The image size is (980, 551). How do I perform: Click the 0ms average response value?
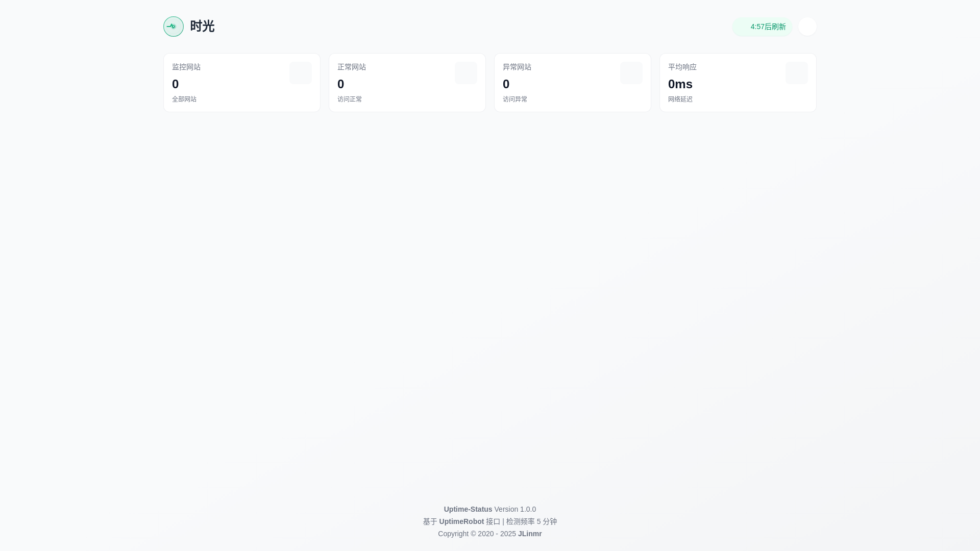(x=680, y=84)
